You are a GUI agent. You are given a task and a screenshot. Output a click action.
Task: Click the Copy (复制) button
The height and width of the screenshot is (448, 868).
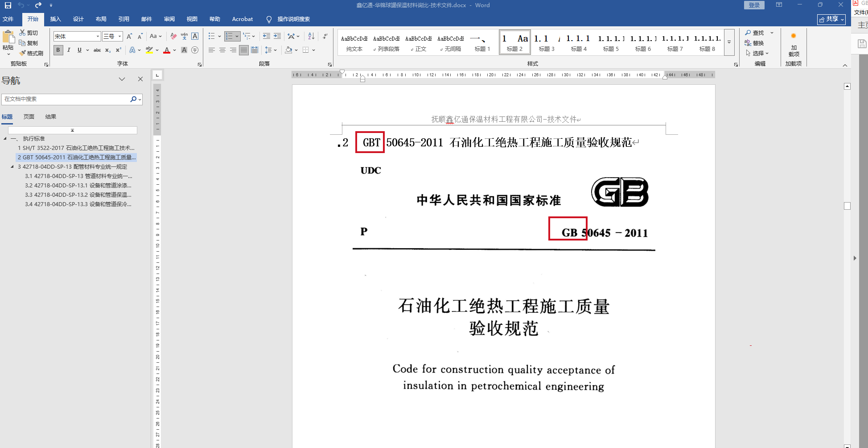coord(29,43)
